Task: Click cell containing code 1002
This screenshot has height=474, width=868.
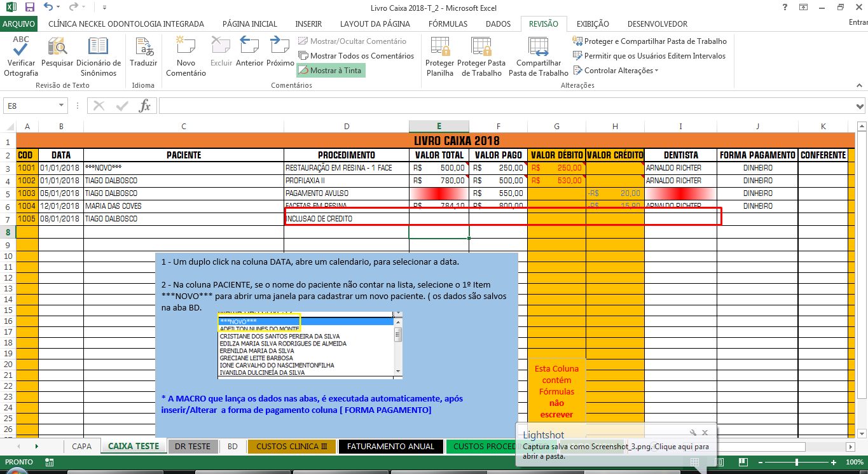Action: point(27,181)
